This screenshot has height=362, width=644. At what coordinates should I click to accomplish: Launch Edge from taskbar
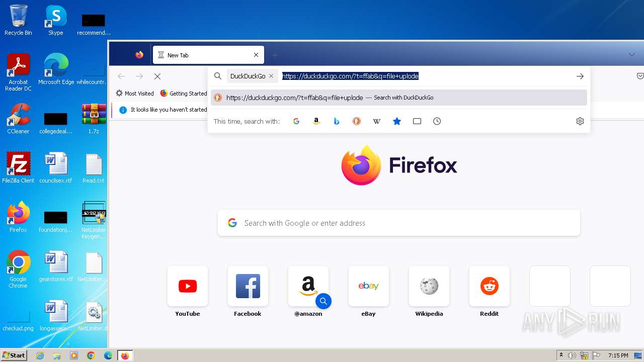(108, 355)
